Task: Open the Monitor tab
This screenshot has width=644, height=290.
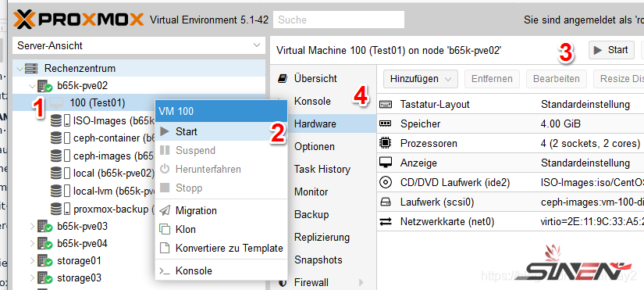Action: [x=323, y=192]
